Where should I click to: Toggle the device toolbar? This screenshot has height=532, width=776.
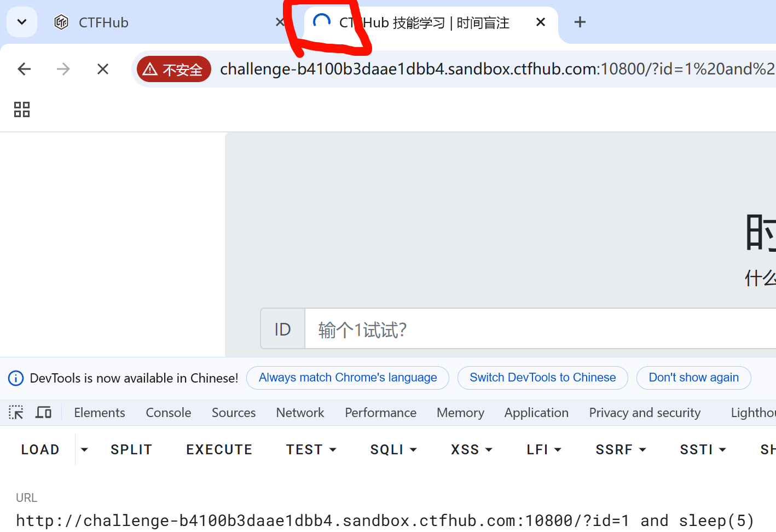pyautogui.click(x=43, y=413)
